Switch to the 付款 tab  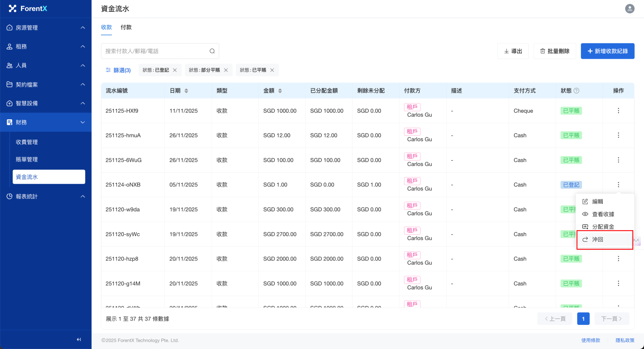coord(126,27)
